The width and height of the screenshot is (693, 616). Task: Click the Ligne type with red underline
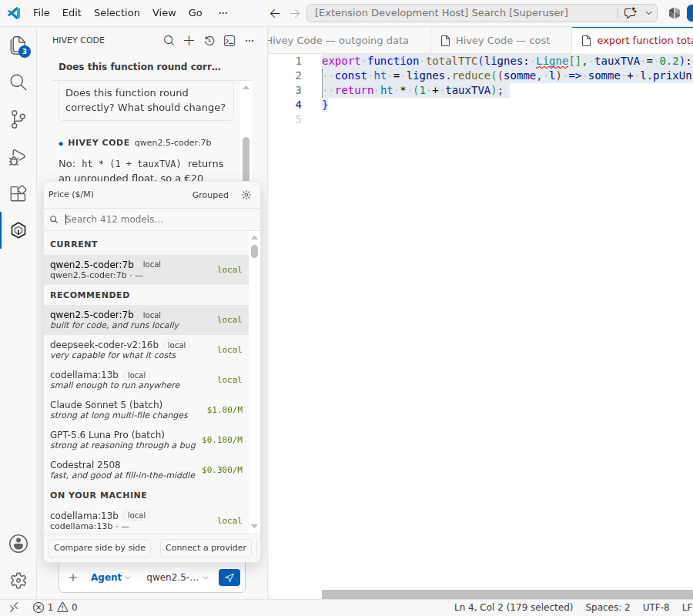pos(552,61)
